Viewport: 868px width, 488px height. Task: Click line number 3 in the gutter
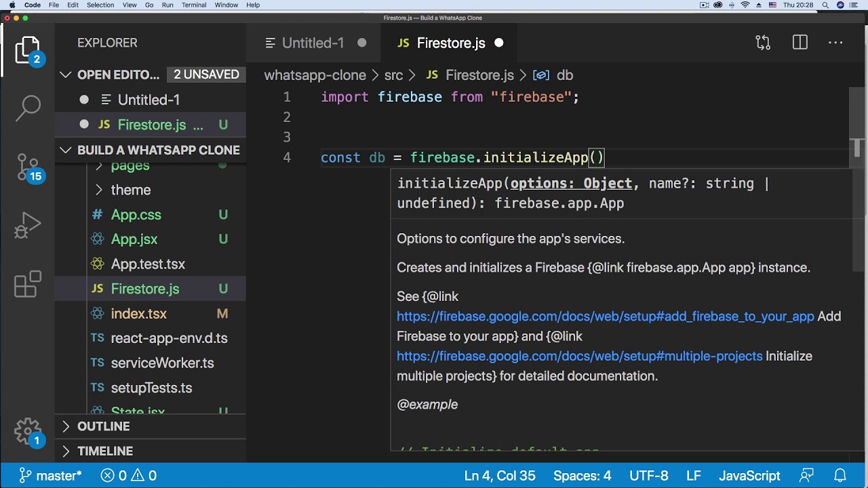[x=287, y=137]
